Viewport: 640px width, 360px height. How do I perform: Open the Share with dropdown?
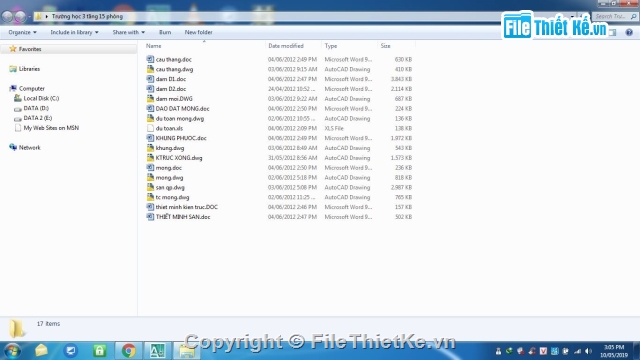pyautogui.click(x=129, y=32)
